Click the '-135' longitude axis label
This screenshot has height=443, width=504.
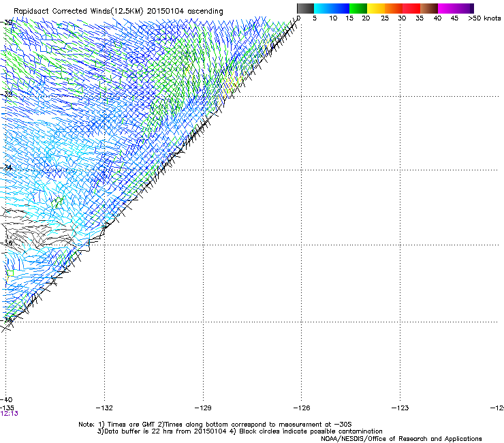point(7,408)
